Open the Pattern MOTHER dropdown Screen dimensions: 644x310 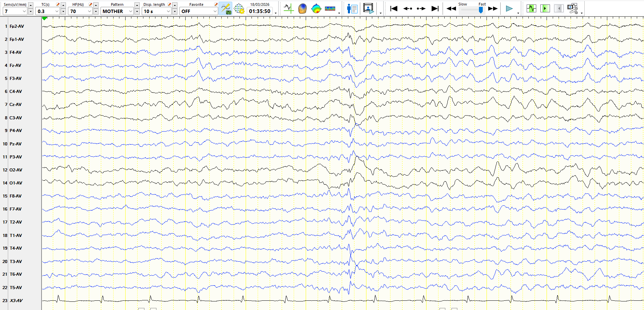tap(130, 11)
